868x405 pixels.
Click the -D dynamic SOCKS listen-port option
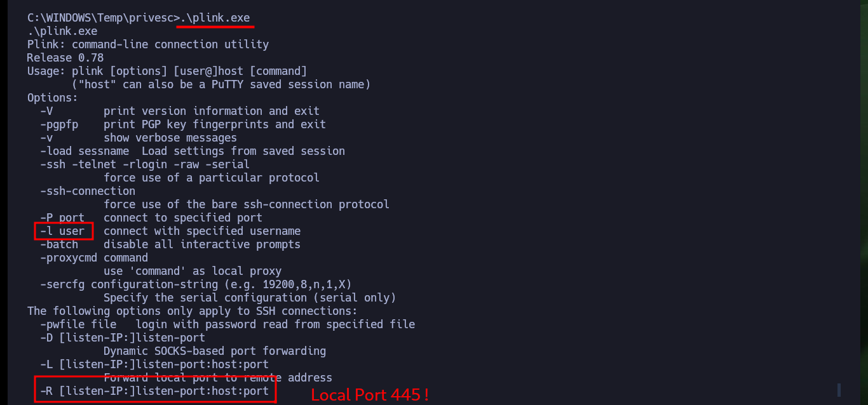pos(123,338)
